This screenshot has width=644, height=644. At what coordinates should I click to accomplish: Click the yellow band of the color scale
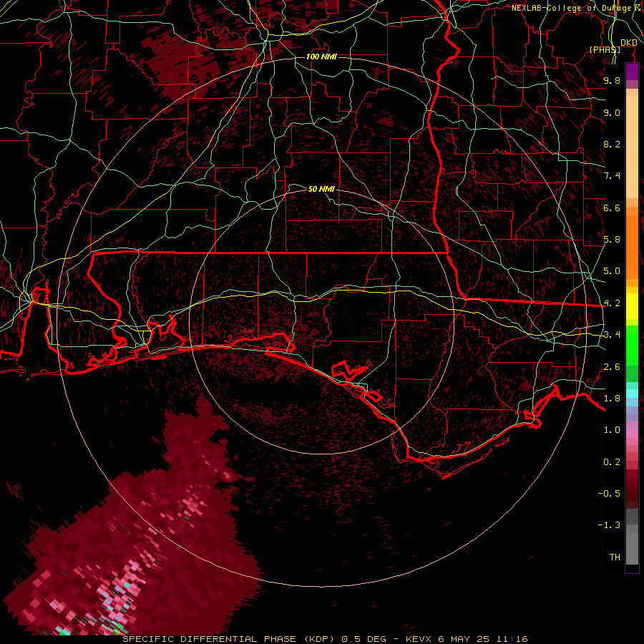click(x=632, y=306)
